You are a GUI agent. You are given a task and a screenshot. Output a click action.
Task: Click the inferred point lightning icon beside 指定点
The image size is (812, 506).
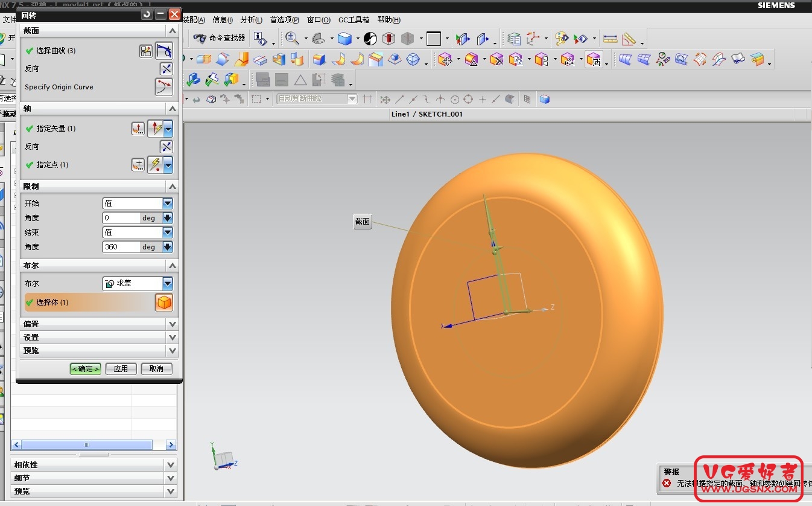click(x=156, y=165)
